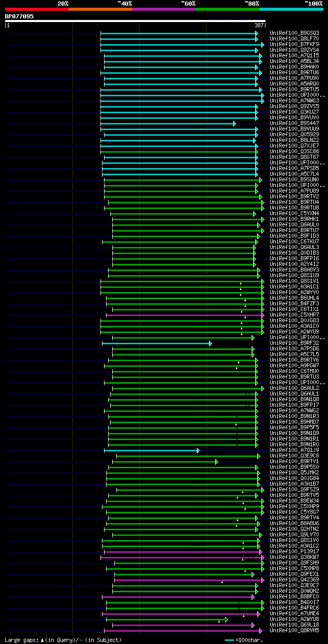This screenshot has width=328, height=644.
Task: Click the orange ~40% identity legend segment
Action: [100, 9]
